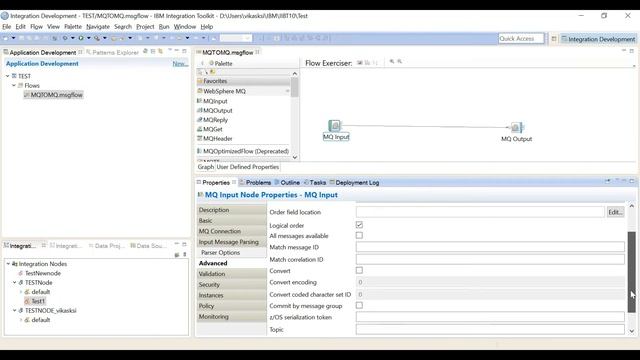Open Run toolbar dropdown arrow

pos(88,38)
